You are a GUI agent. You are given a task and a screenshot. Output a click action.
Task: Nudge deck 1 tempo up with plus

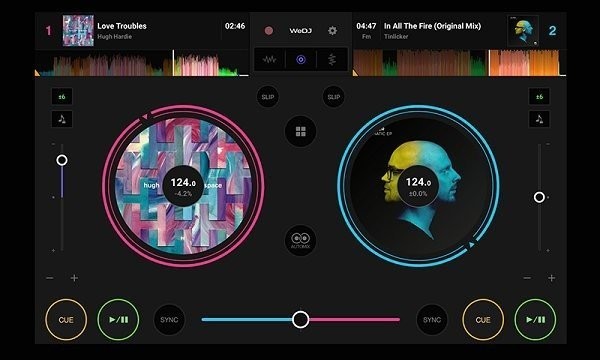click(74, 278)
